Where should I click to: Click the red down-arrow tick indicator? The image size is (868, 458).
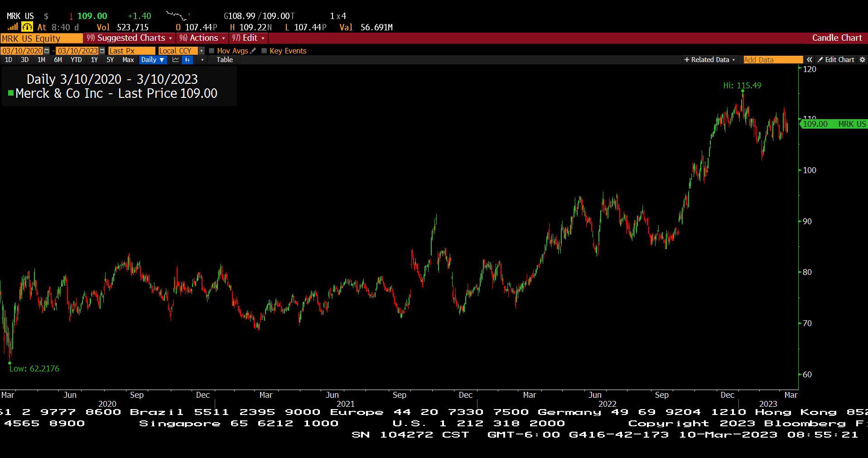click(71, 16)
